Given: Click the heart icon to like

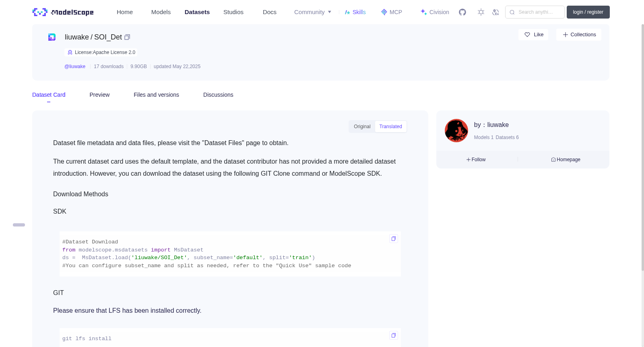Looking at the screenshot, I should point(527,35).
